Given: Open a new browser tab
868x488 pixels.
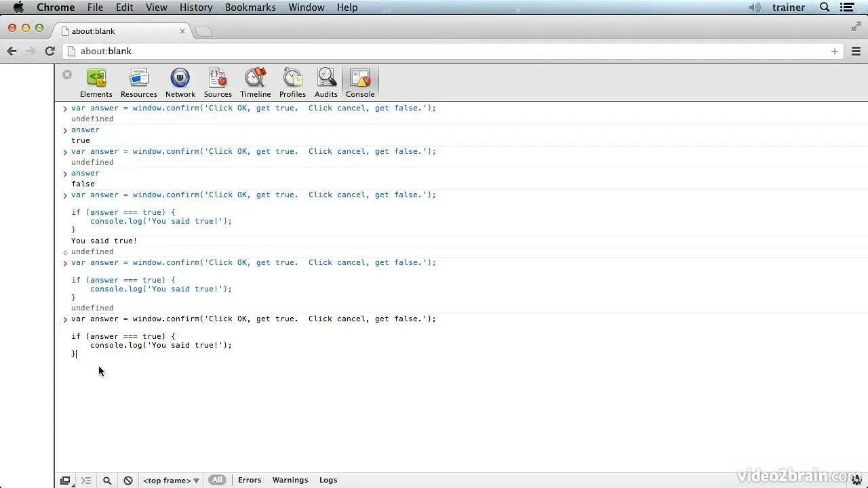Looking at the screenshot, I should tap(203, 31).
